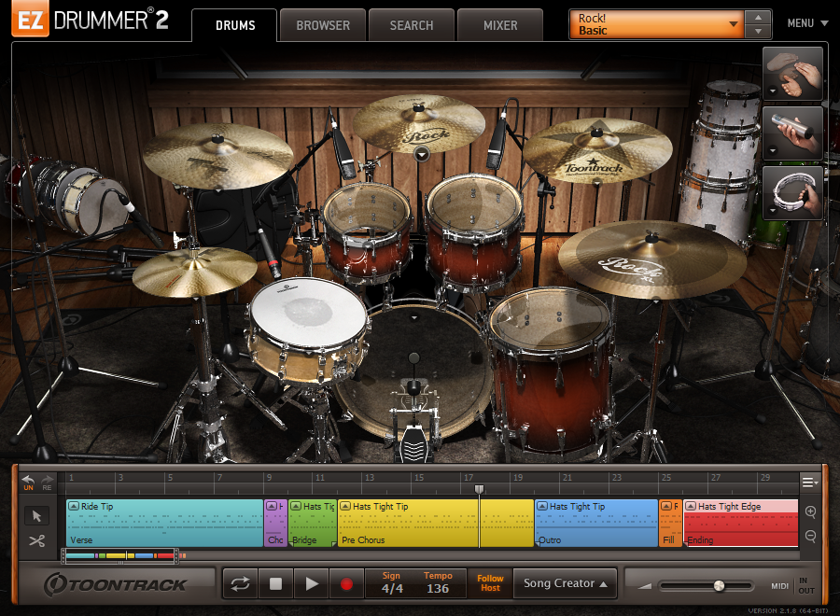Open the song track options menu icon
The image size is (840, 616).
(810, 483)
